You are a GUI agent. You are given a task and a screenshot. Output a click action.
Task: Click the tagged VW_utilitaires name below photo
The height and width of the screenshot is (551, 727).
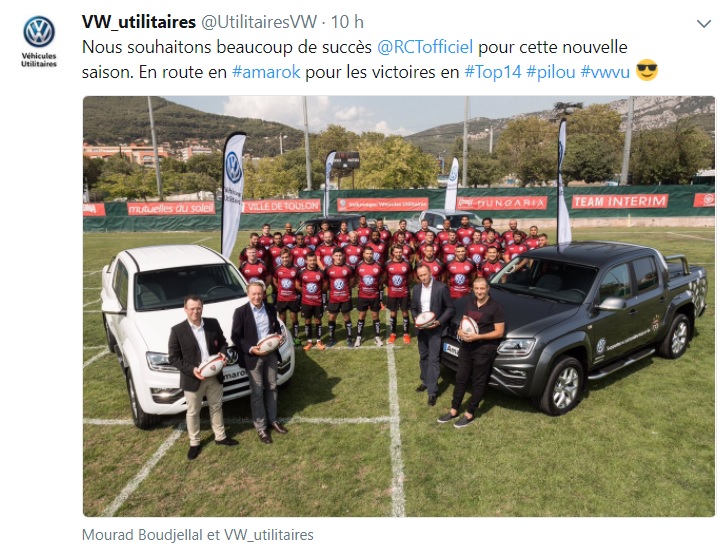click(x=269, y=535)
